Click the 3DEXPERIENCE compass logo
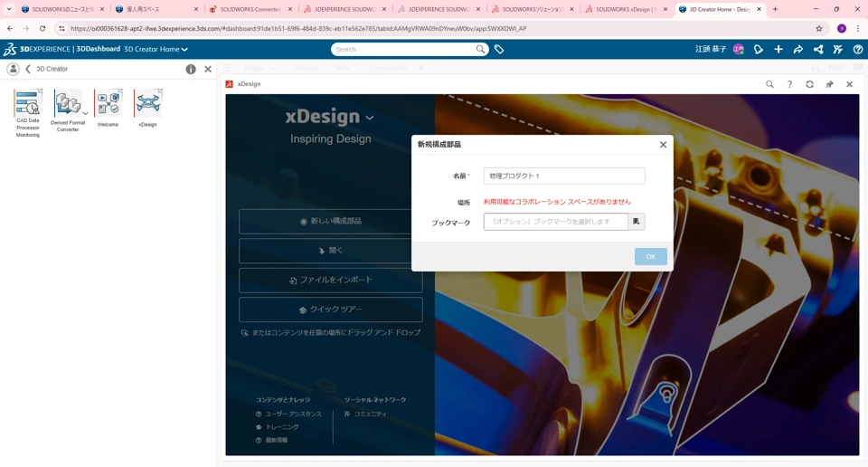The image size is (868, 467). point(10,49)
